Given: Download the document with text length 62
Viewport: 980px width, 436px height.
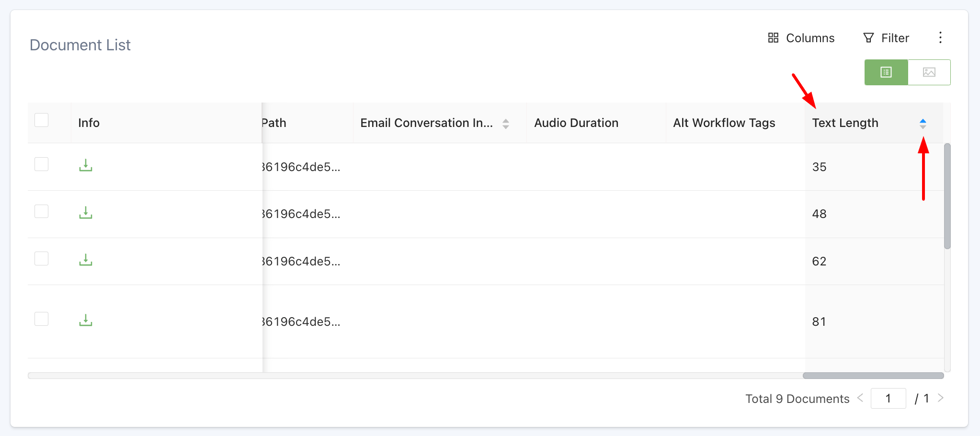Looking at the screenshot, I should (85, 260).
